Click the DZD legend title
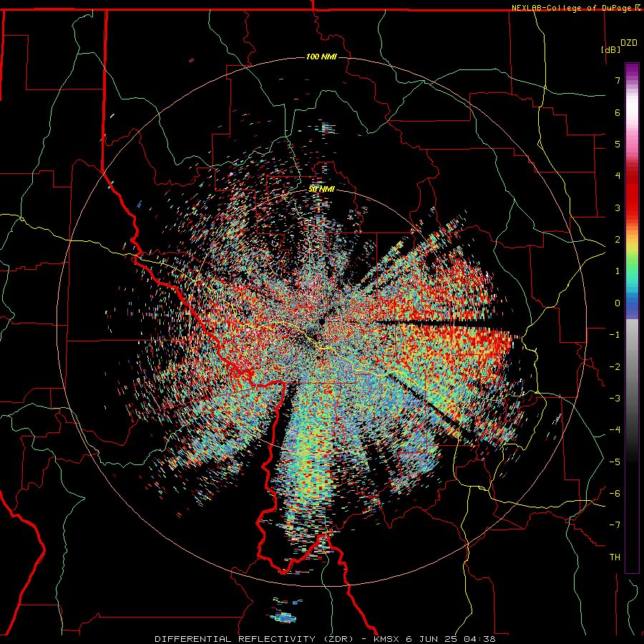644x644 pixels. tap(628, 42)
